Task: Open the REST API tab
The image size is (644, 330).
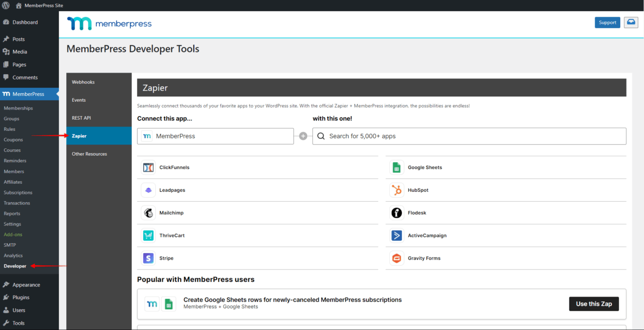Action: pyautogui.click(x=99, y=118)
